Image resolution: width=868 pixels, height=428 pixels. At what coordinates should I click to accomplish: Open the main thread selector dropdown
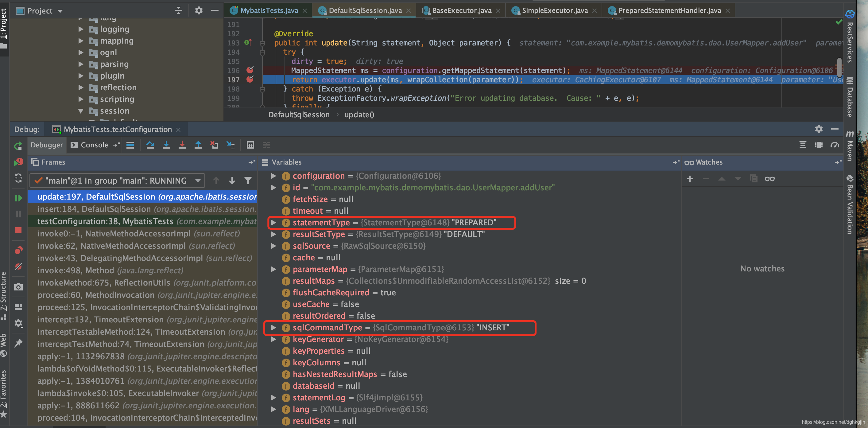pyautogui.click(x=117, y=181)
